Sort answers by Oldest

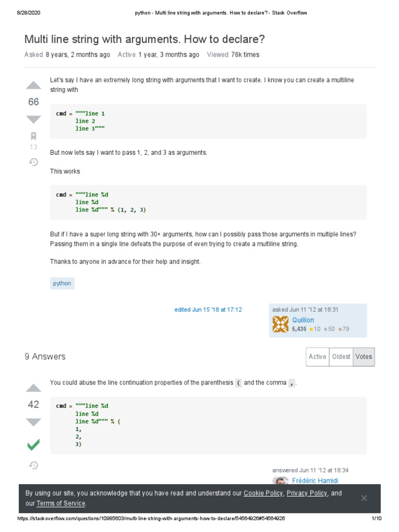click(341, 357)
